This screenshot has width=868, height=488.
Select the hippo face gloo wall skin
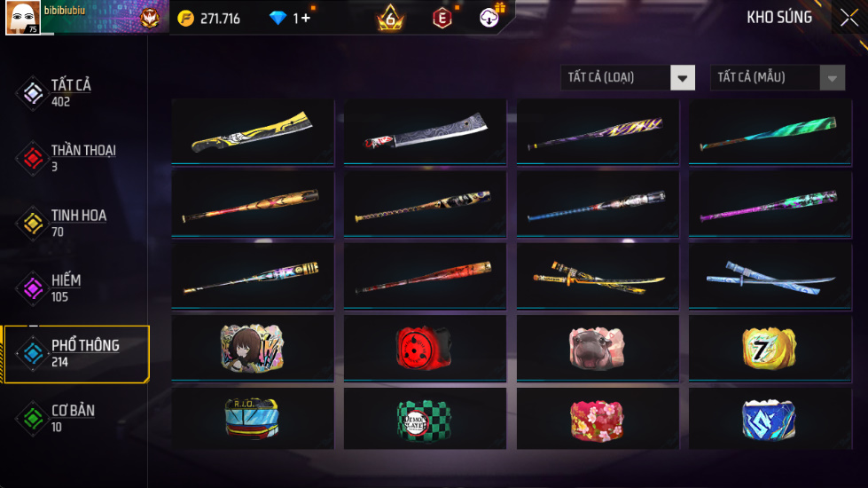tap(598, 347)
